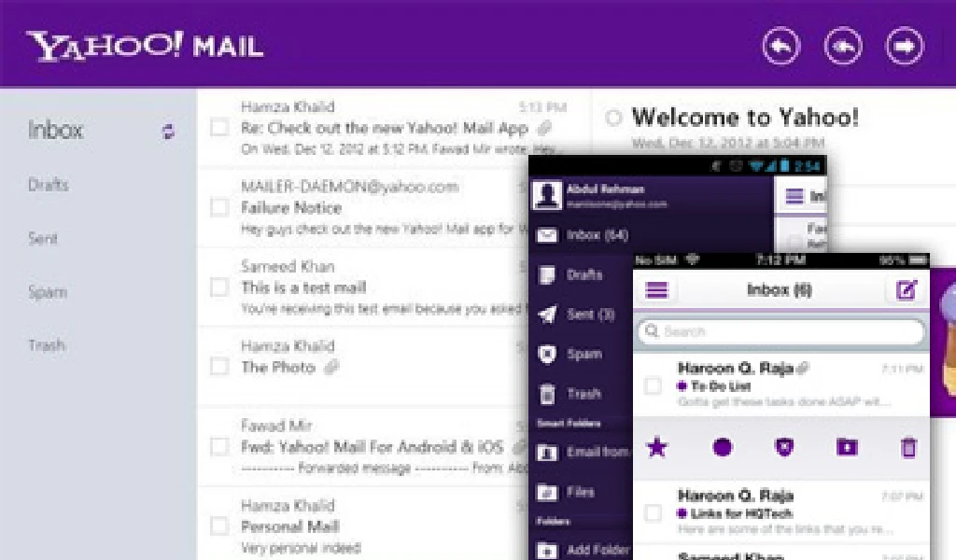Open MAILER-DAEMON@yahoo.com sender line
The width and height of the screenshot is (956, 560).
(349, 187)
